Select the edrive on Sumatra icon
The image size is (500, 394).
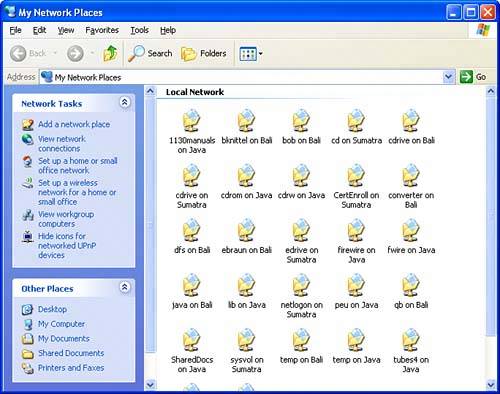coord(301,231)
